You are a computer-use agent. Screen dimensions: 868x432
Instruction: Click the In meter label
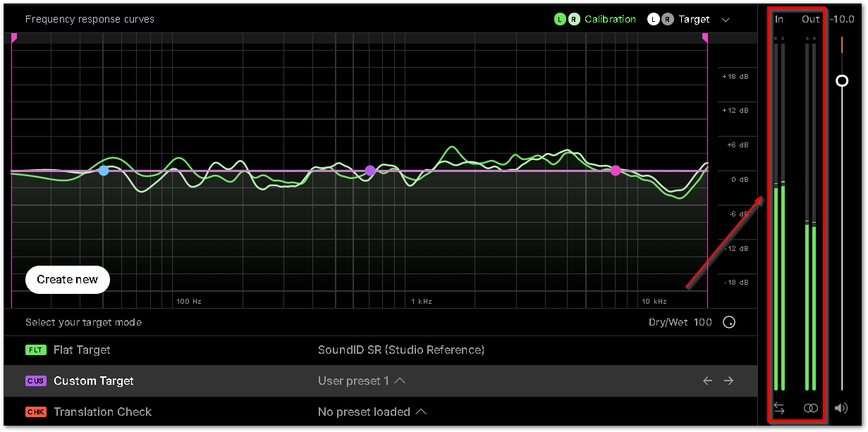[x=779, y=20]
